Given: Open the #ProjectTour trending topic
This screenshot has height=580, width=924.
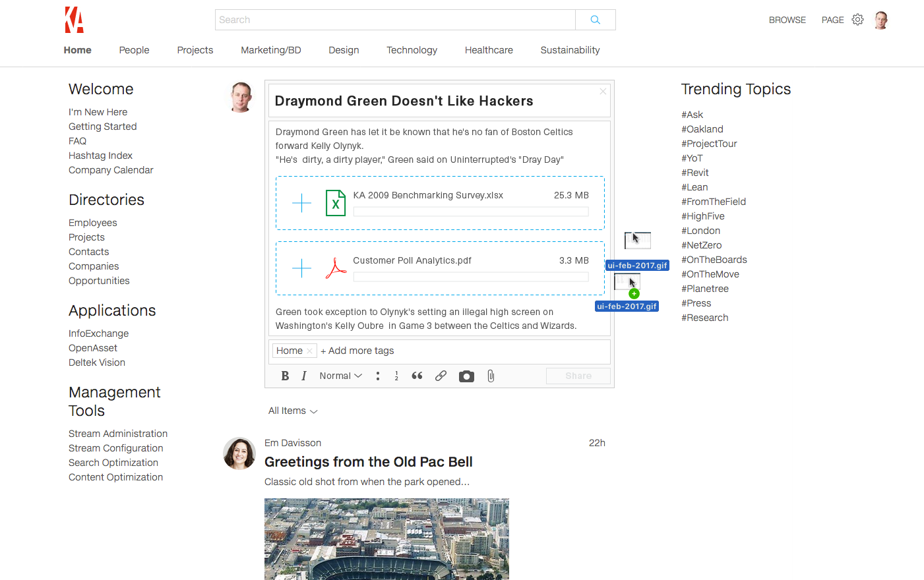Looking at the screenshot, I should click(x=709, y=144).
